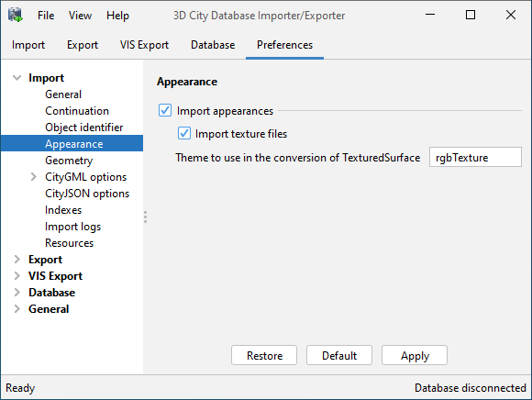Viewport: 532px width, 400px height.
Task: Select CityJSON options tree item
Action: 87,194
